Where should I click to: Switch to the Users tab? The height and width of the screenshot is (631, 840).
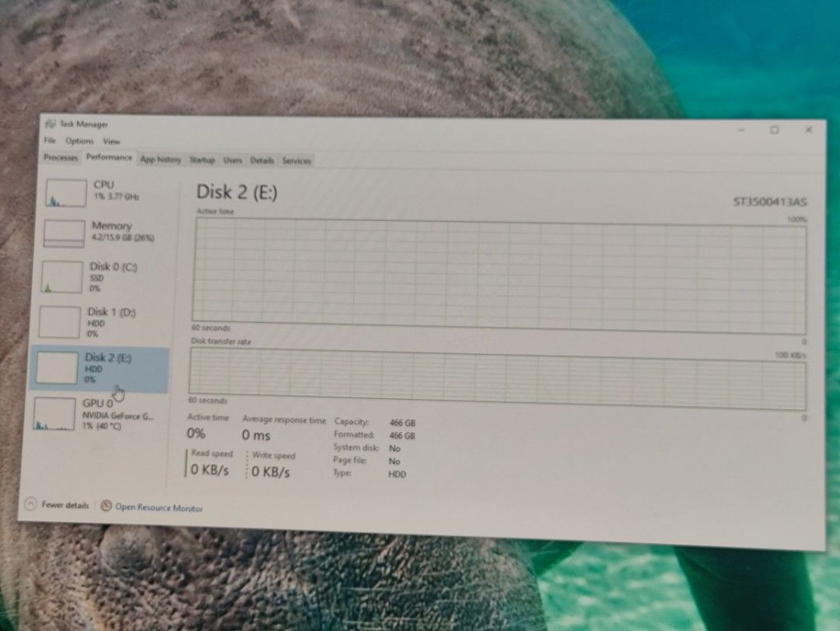pyautogui.click(x=233, y=160)
